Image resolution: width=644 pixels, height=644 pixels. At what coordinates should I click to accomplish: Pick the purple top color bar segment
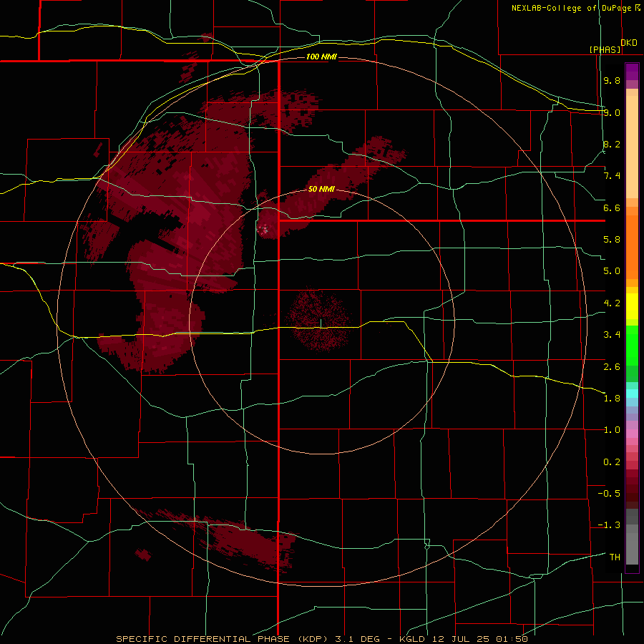pos(632,72)
